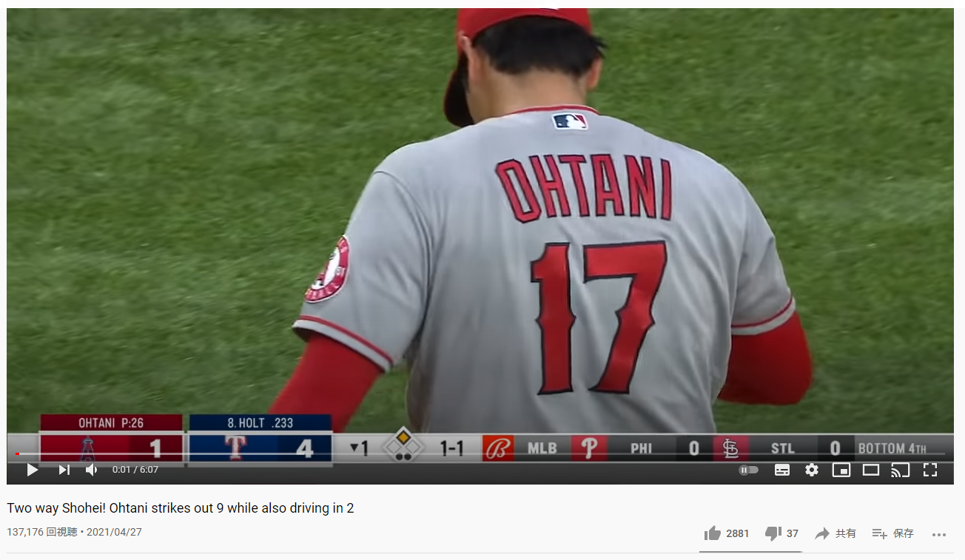Screen dimensions: 965x560
Task: Enter fullscreen mode
Action: [930, 470]
